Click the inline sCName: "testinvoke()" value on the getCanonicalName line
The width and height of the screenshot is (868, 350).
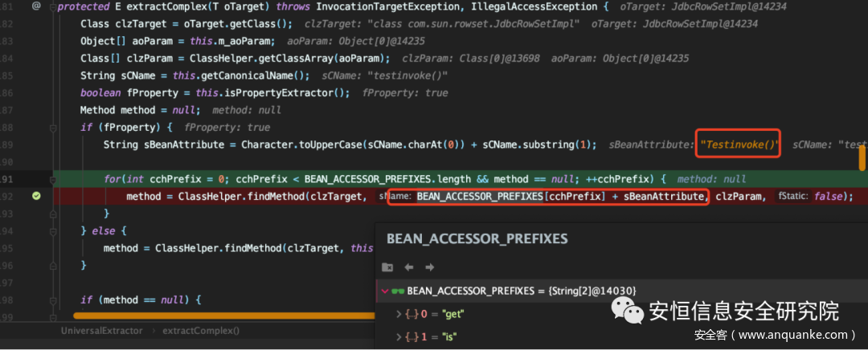pyautogui.click(x=385, y=75)
